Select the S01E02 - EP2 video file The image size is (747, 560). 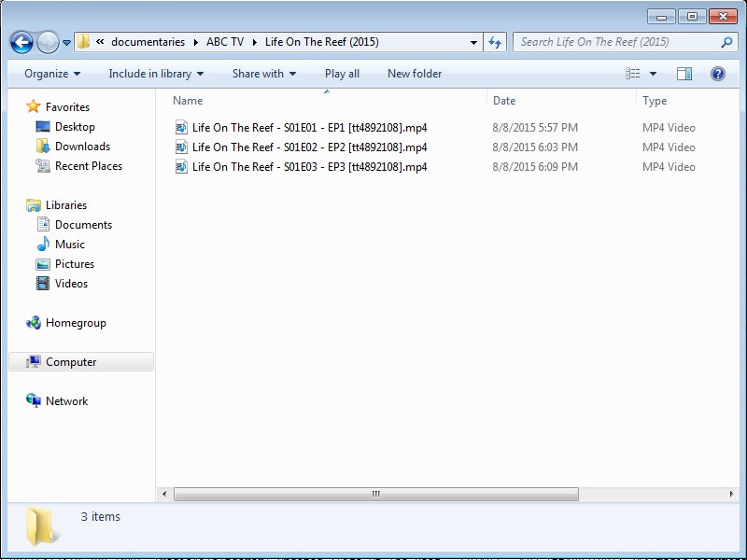(x=309, y=147)
